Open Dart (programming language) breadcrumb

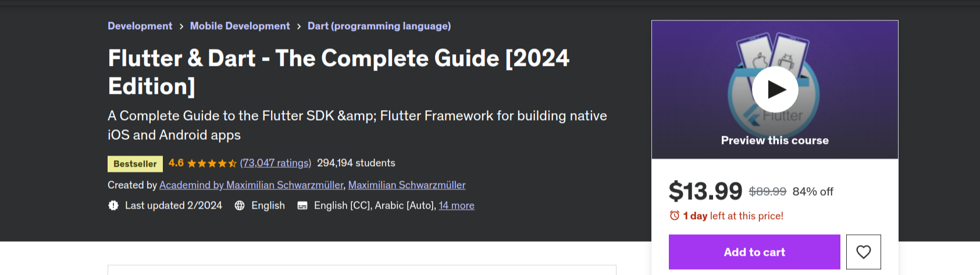point(379,26)
